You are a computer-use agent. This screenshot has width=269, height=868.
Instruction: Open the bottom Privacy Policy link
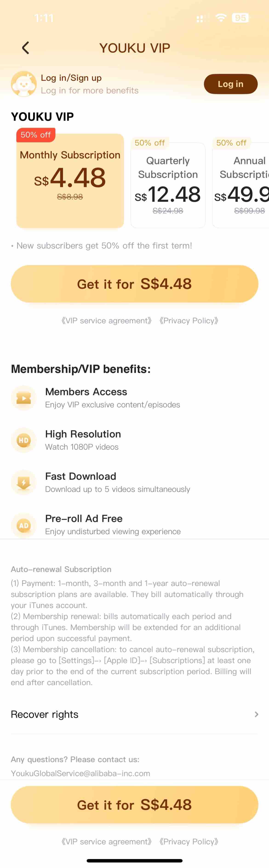[189, 841]
